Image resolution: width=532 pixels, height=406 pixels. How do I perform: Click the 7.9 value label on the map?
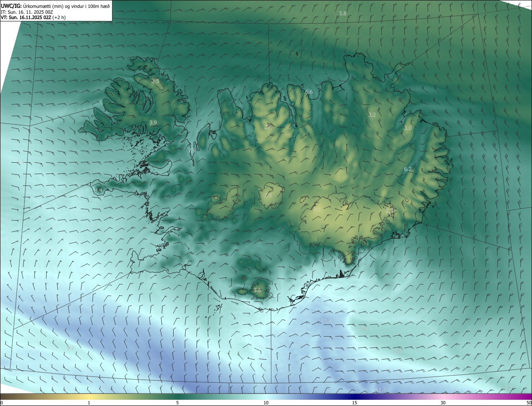[x=191, y=151]
